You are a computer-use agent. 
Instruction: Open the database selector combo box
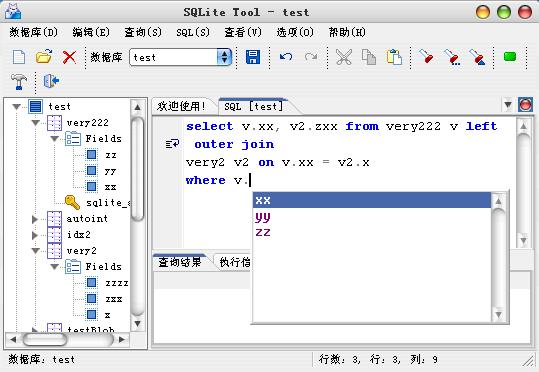point(180,57)
